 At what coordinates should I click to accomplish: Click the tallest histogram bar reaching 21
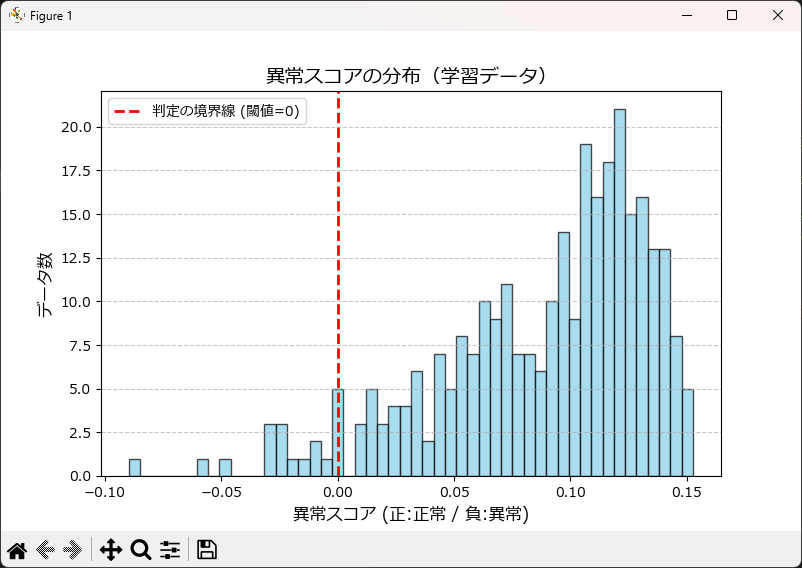[x=620, y=300]
